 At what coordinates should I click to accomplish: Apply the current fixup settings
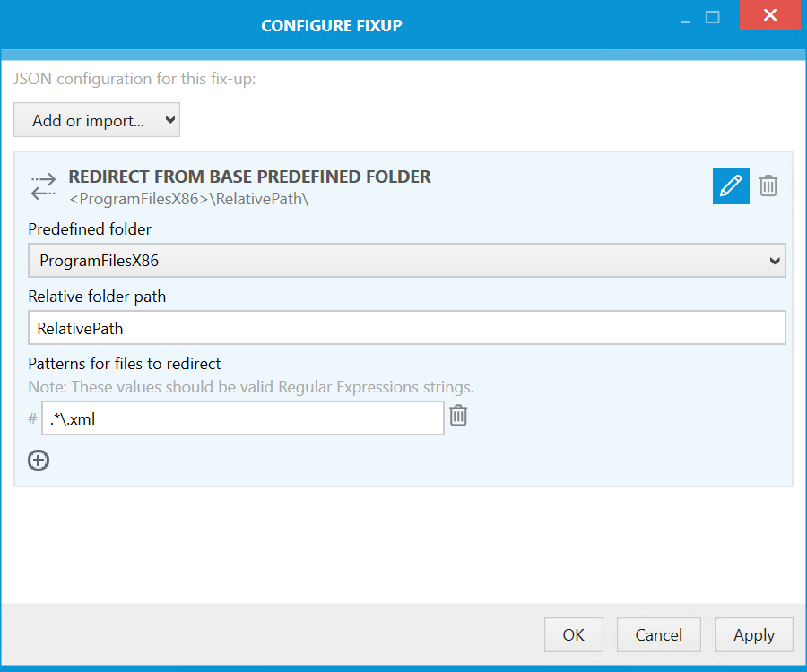[x=753, y=634]
